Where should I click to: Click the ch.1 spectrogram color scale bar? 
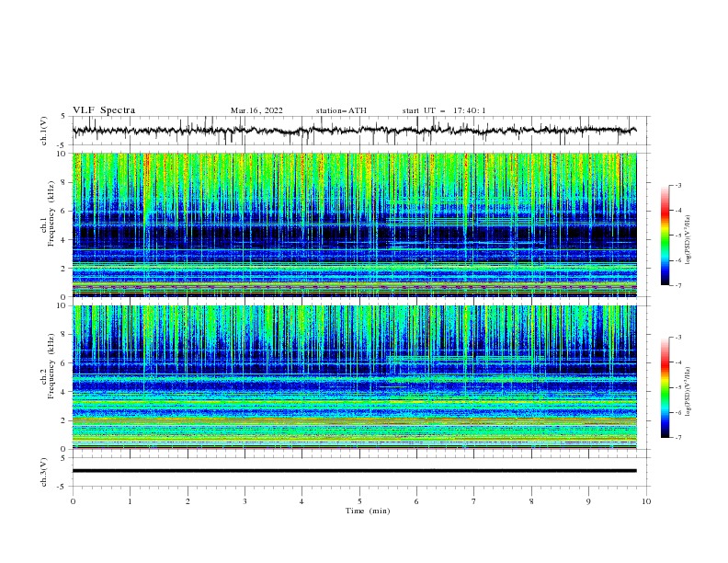[665, 235]
